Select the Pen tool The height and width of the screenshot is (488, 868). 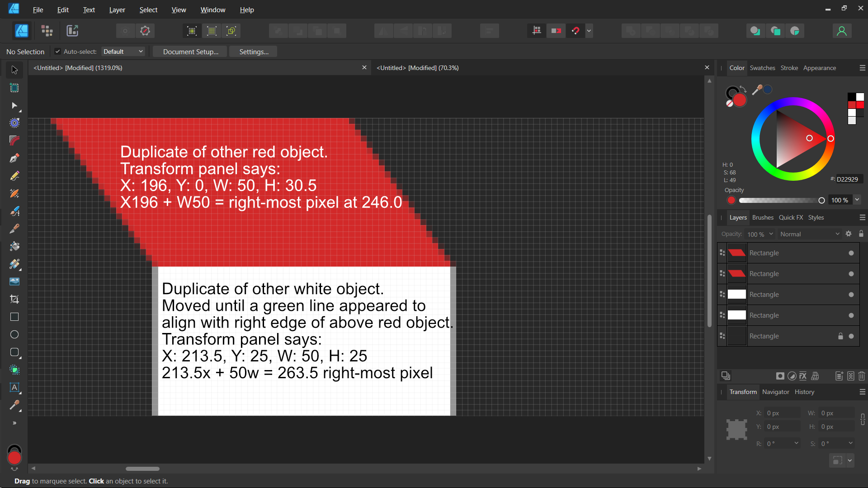click(x=14, y=158)
